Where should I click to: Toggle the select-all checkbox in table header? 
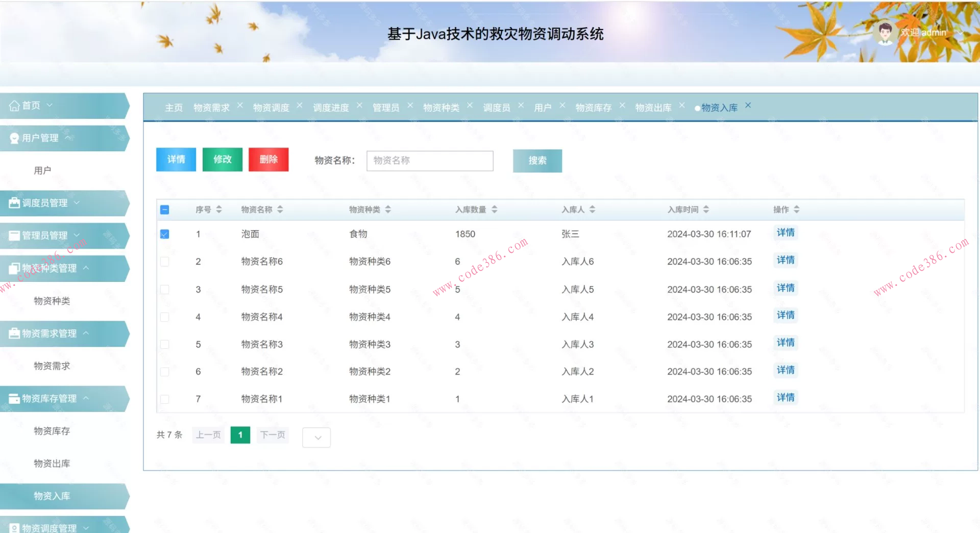coord(164,209)
